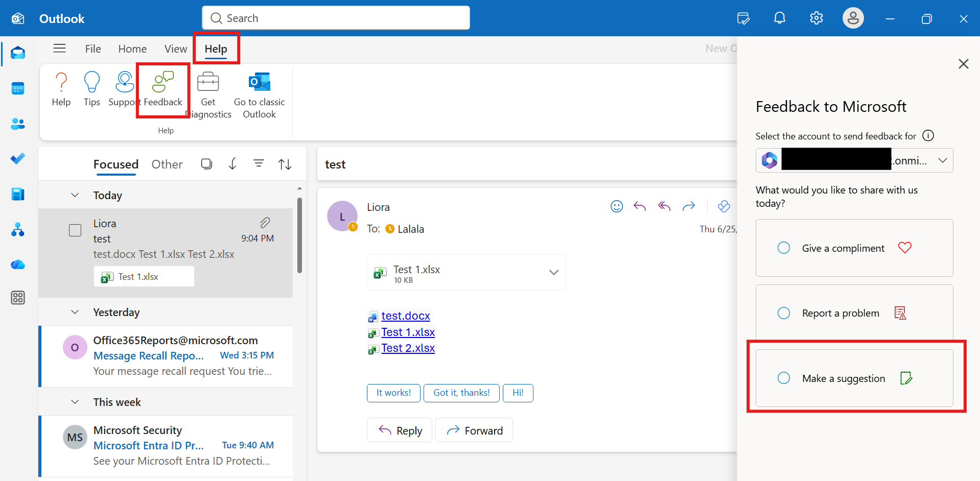This screenshot has height=481, width=980.
Task: Collapse the Today group
Action: pos(75,195)
